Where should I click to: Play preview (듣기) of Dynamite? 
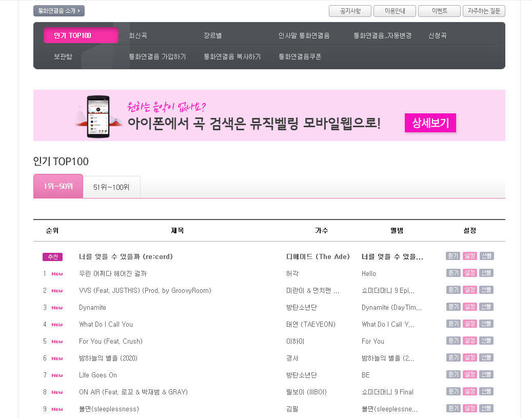click(453, 306)
